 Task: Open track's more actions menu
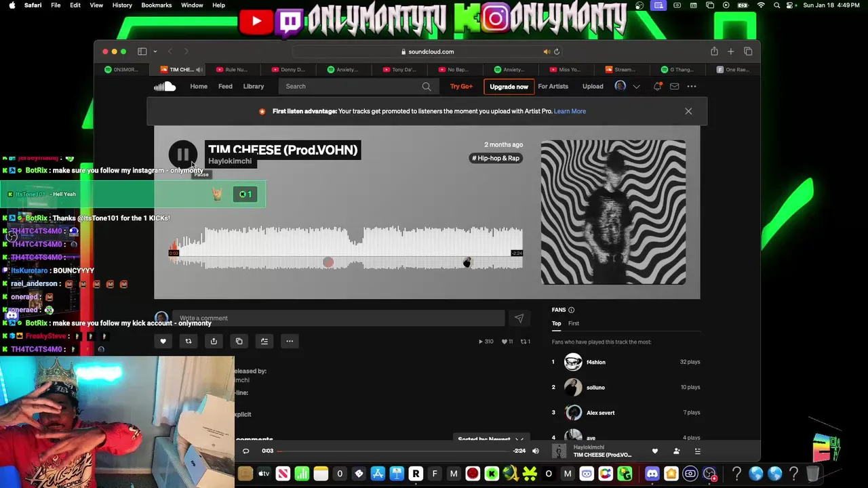pyautogui.click(x=290, y=341)
